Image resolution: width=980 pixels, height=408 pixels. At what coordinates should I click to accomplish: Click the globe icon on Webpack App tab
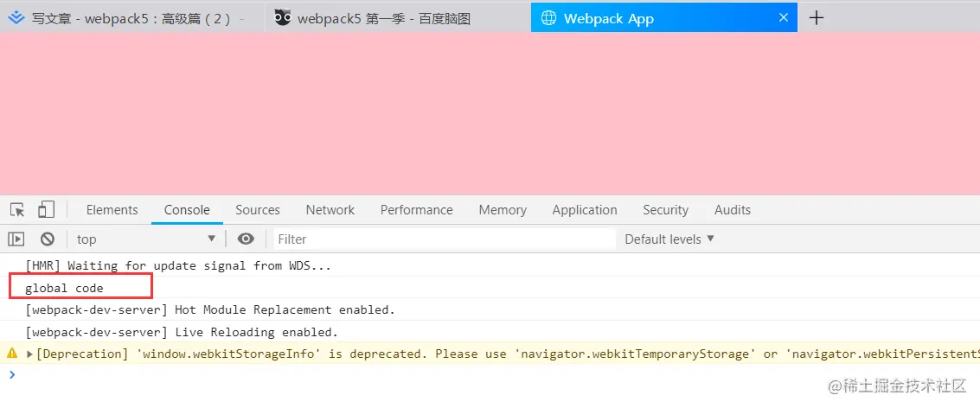click(548, 18)
